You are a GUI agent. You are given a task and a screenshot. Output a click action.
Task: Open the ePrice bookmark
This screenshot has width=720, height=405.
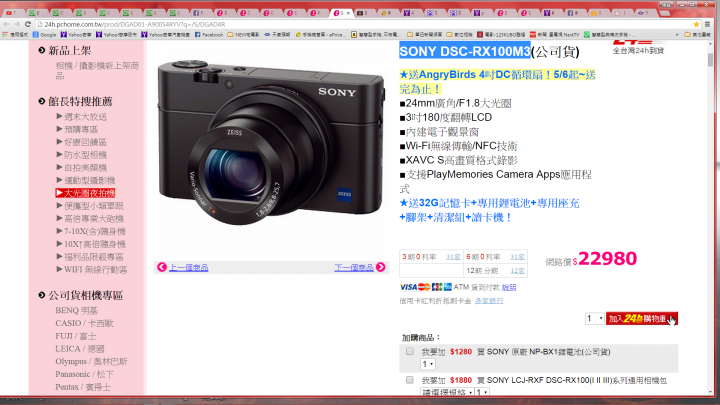point(321,34)
